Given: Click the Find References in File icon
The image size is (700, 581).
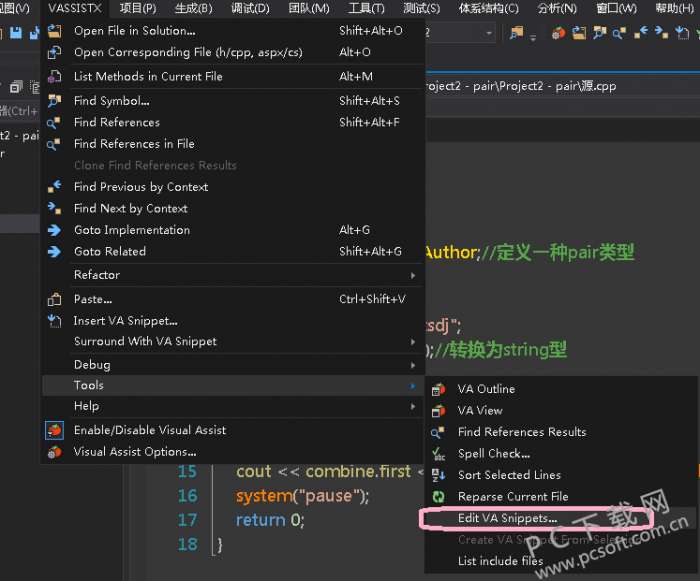Looking at the screenshot, I should [54, 144].
